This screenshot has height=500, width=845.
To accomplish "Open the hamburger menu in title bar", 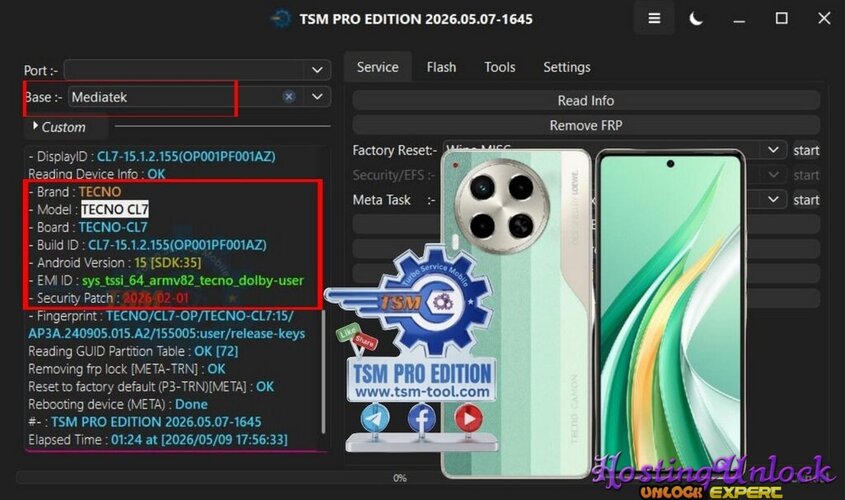I will (x=654, y=18).
